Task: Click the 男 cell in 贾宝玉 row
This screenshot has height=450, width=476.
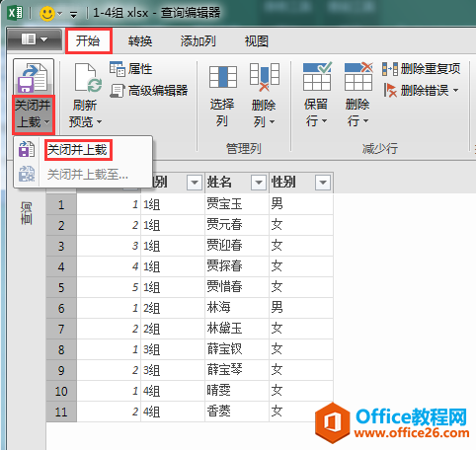Action: click(x=301, y=204)
